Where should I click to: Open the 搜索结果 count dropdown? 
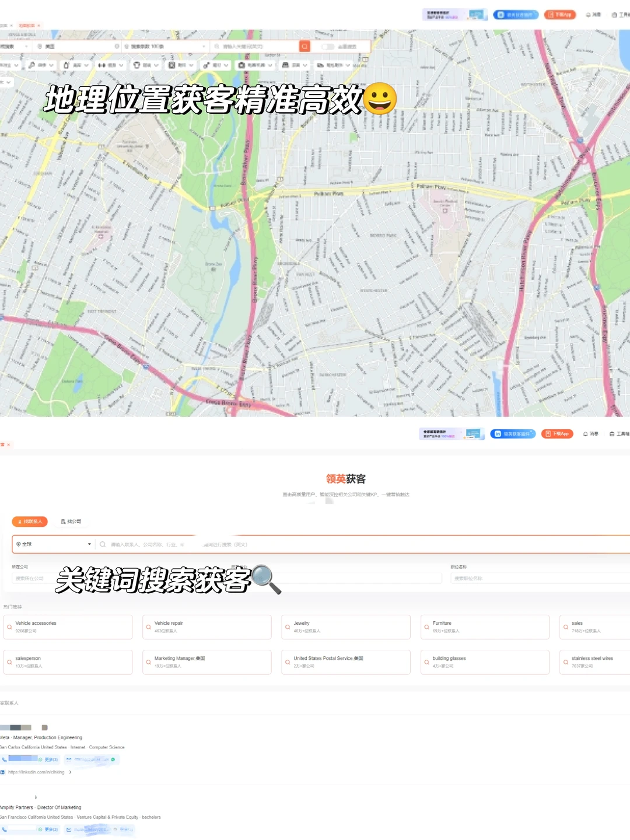point(163,45)
